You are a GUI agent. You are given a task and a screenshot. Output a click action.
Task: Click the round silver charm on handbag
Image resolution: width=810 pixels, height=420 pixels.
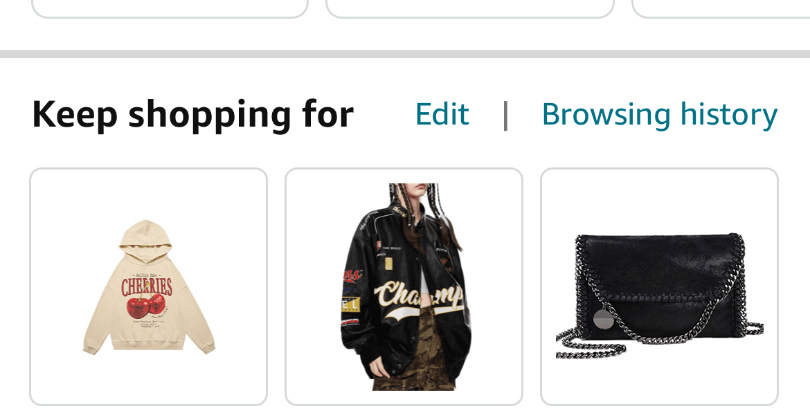click(x=603, y=319)
